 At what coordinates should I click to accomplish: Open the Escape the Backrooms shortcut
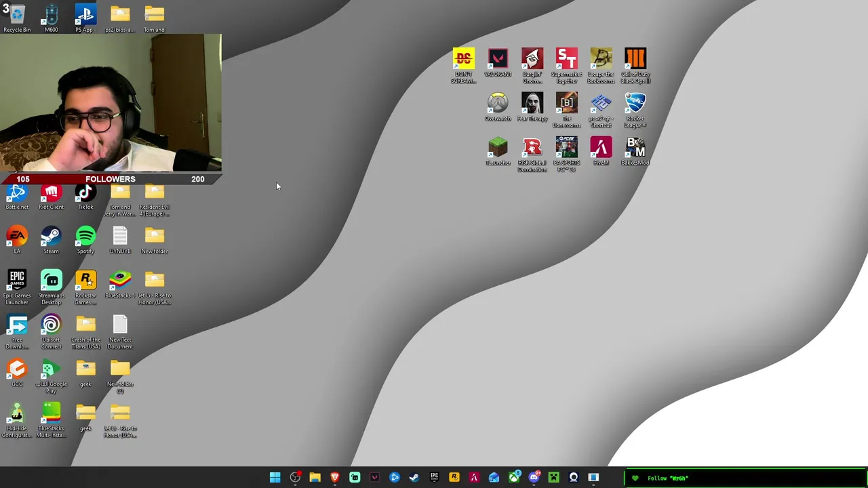[601, 66]
